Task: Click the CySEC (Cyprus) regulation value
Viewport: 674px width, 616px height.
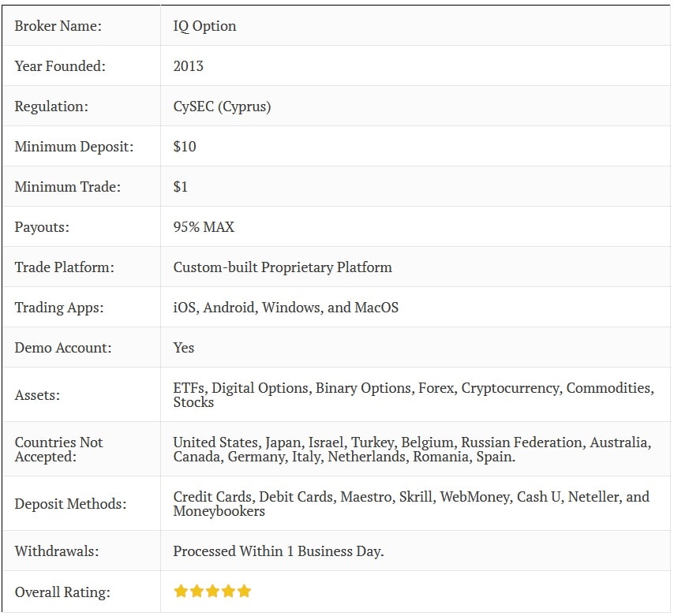Action: click(x=222, y=106)
